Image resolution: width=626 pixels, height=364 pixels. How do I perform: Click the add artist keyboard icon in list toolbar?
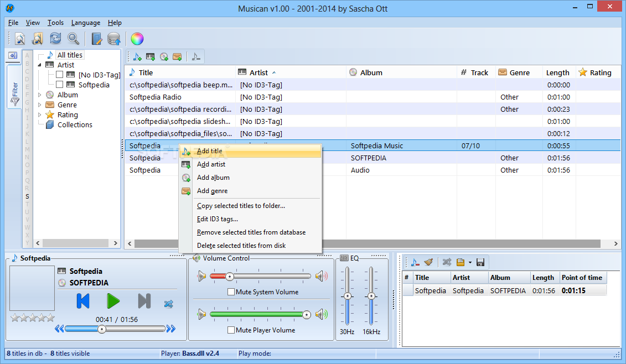[x=151, y=57]
